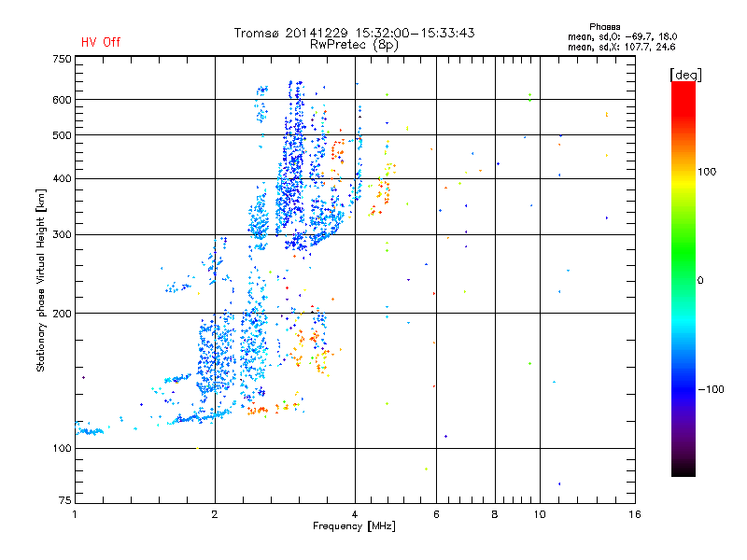Image resolution: width=747 pixels, height=560 pixels.
Task: Click the 'Frequency [MHz]' axis title
Action: coord(354,526)
